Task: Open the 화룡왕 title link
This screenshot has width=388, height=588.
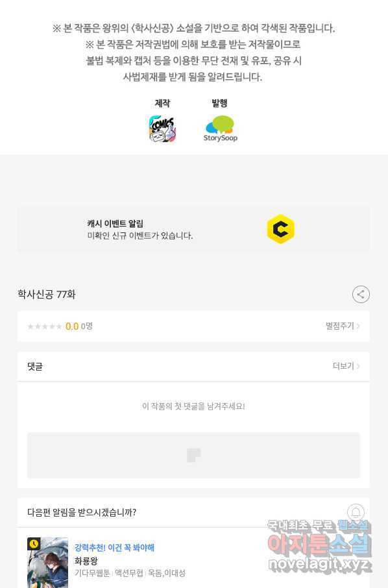Action: pos(86,561)
